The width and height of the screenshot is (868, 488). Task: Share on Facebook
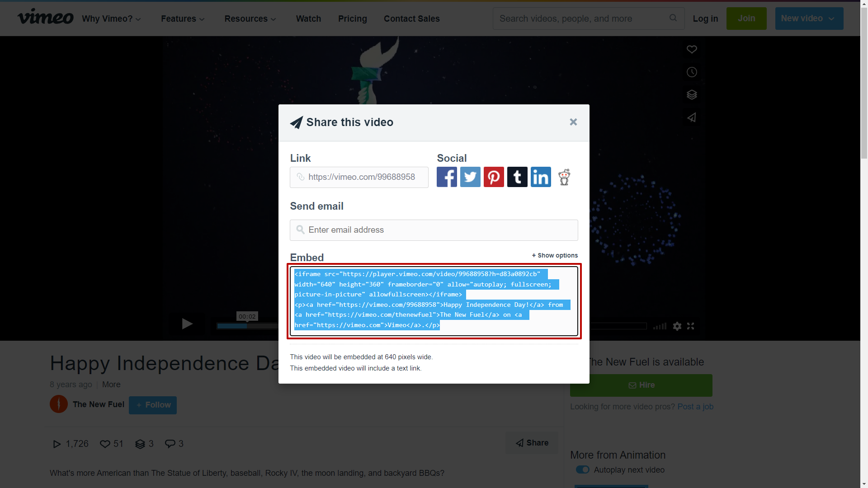click(x=447, y=177)
